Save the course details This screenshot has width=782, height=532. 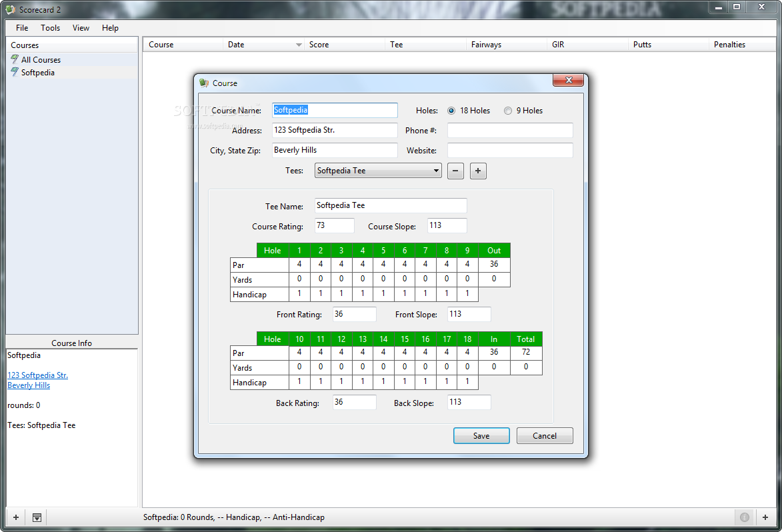click(x=481, y=436)
